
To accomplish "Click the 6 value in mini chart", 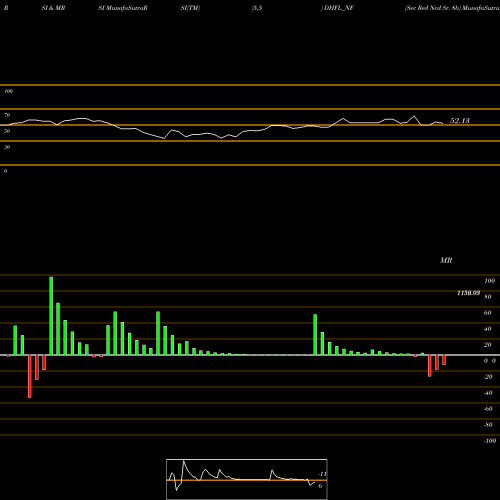I will tap(320, 486).
